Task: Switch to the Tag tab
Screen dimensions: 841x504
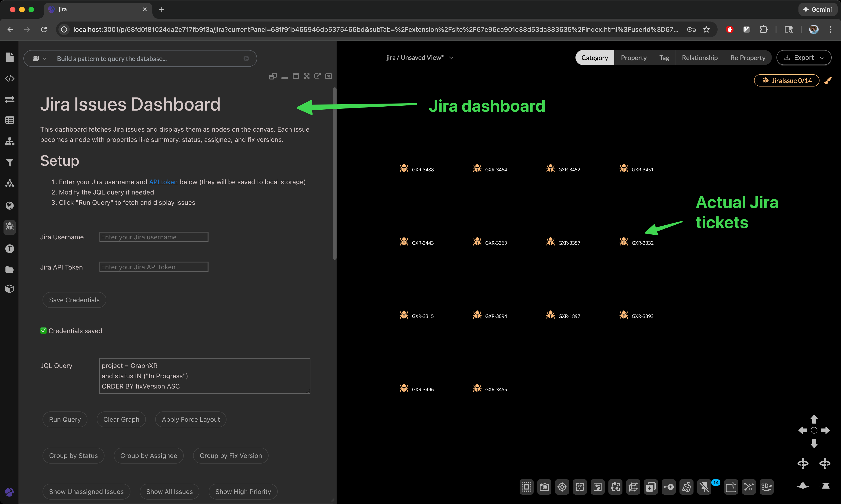Action: (x=664, y=58)
